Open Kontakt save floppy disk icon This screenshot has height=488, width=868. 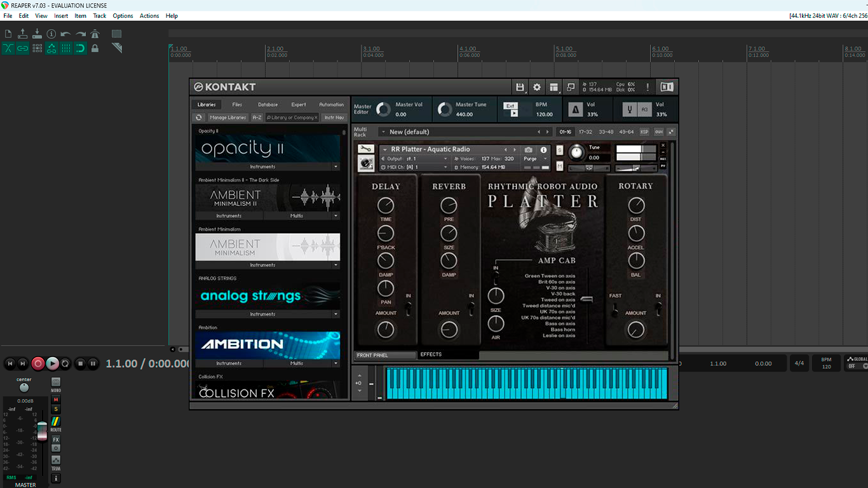tap(520, 87)
